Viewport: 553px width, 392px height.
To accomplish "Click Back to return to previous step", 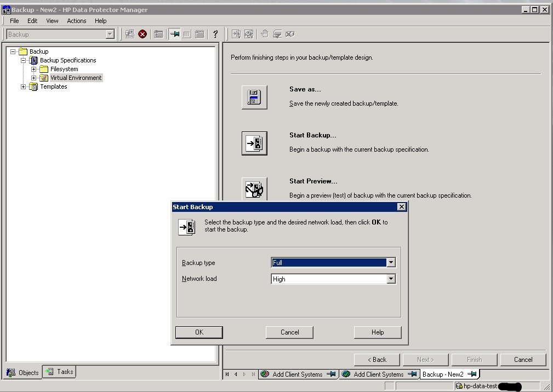I will 377,360.
